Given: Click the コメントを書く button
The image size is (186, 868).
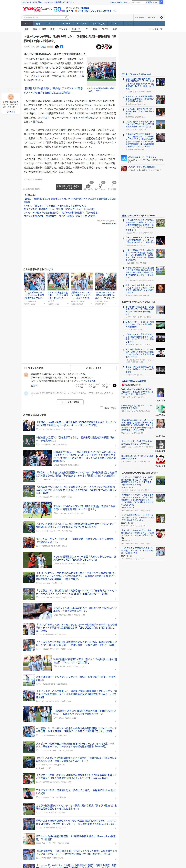Looking at the screenshot, I should pos(93,368).
